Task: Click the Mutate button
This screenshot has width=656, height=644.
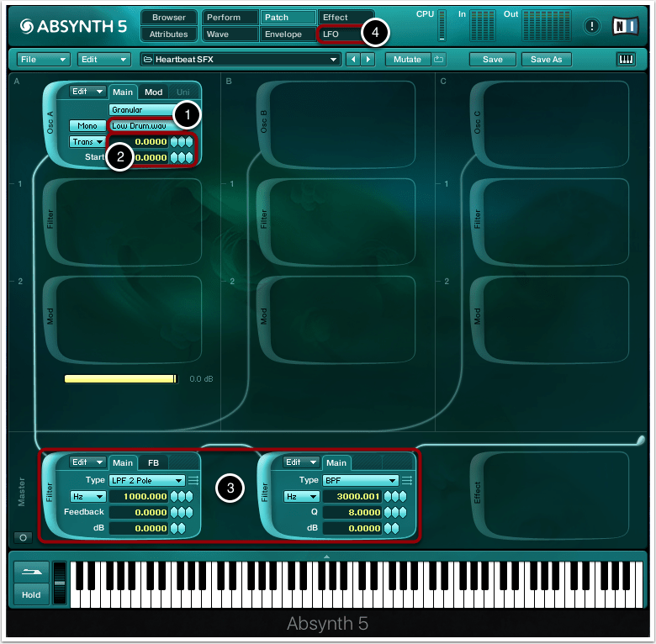Action: click(408, 60)
